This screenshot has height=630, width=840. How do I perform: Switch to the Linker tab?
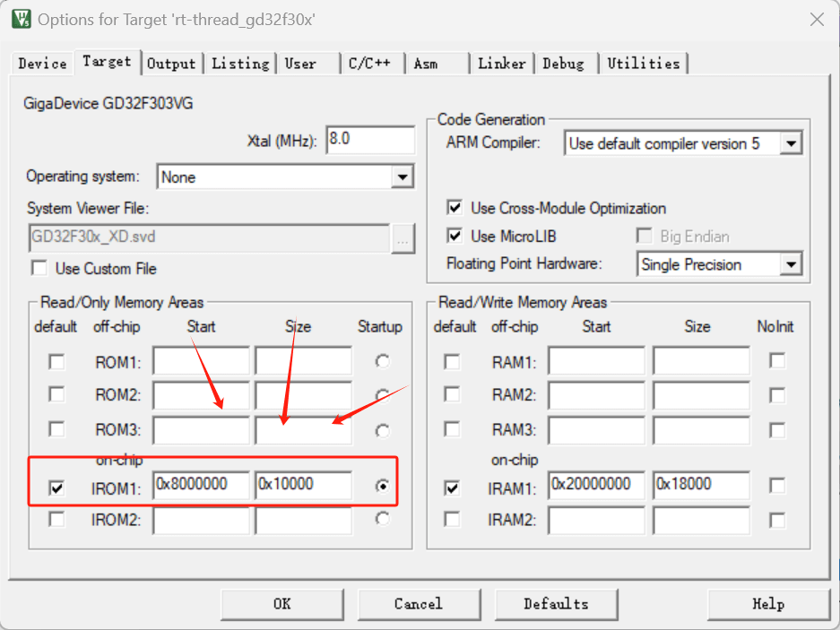(501, 64)
